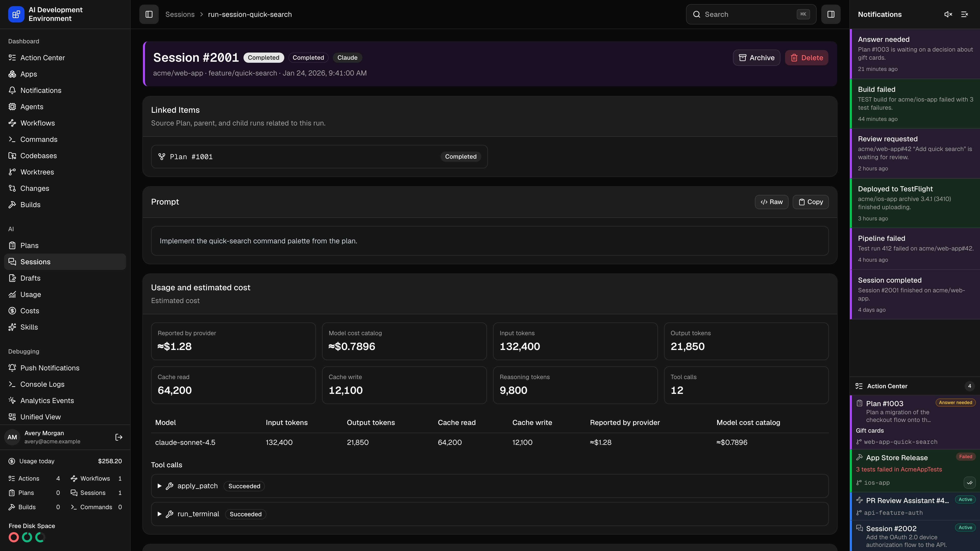Click the AM user avatar
This screenshot has width=980, height=551.
(x=12, y=437)
